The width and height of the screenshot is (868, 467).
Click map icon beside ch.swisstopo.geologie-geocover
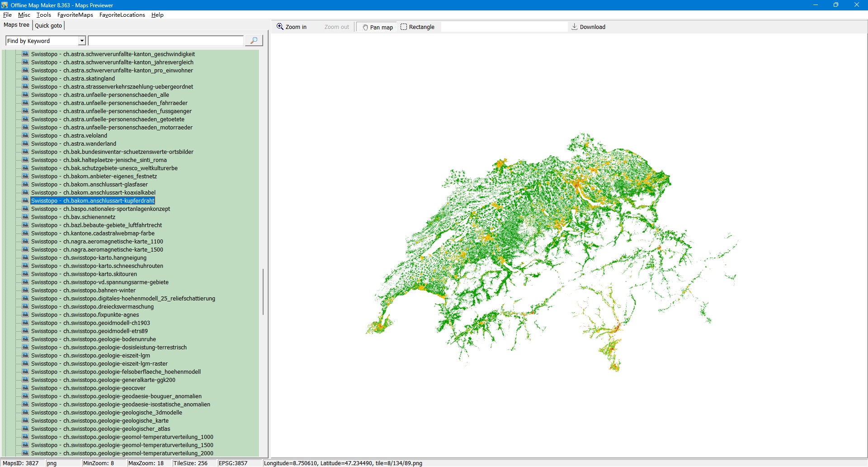point(25,388)
